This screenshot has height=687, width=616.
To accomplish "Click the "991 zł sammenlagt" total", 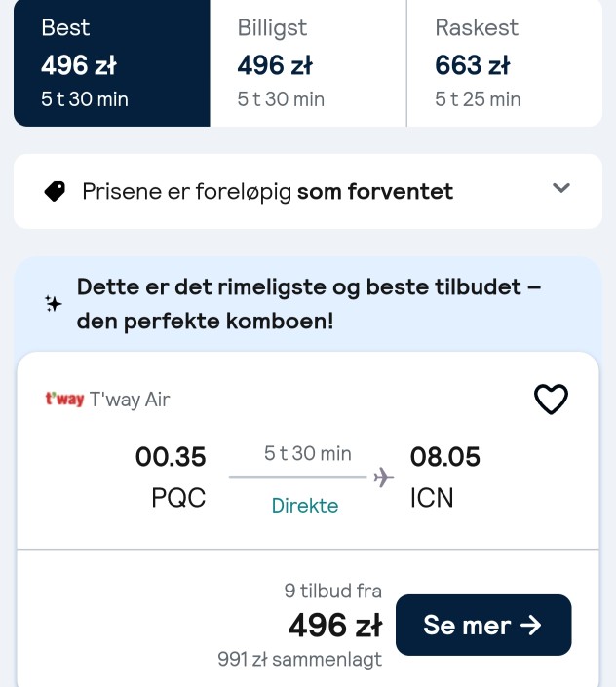I will 299,659.
